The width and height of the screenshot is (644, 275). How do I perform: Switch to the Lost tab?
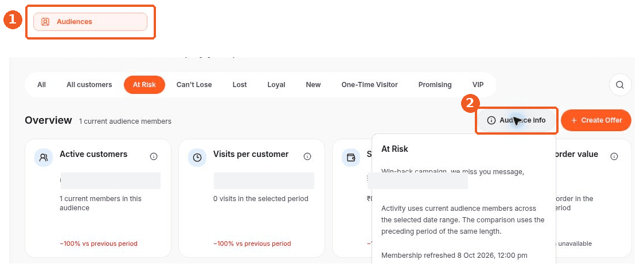coord(240,85)
